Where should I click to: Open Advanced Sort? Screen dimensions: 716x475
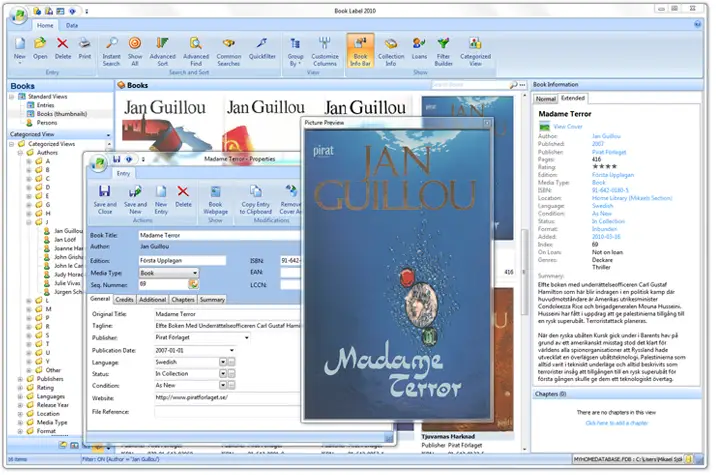(x=163, y=52)
